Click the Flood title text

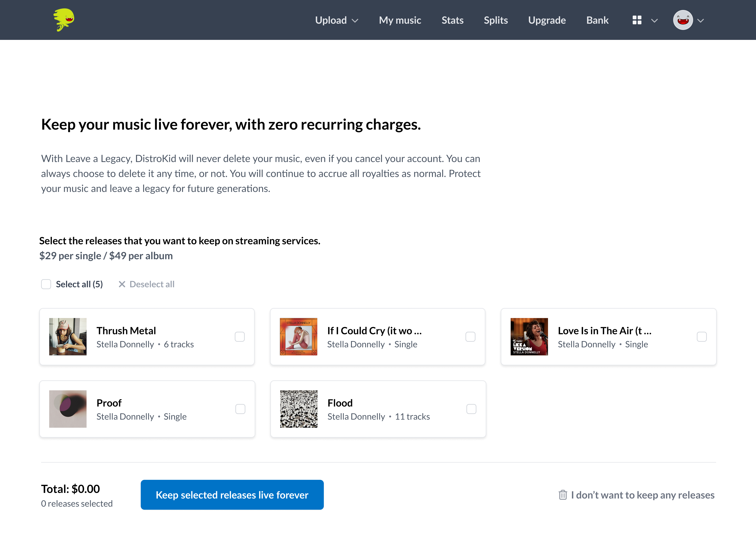[x=340, y=403]
